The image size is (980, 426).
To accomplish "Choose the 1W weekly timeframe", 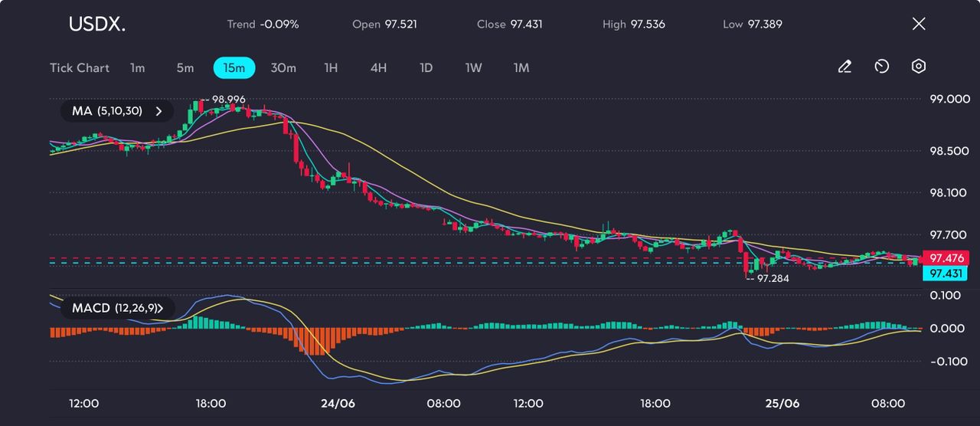I will click(x=474, y=67).
